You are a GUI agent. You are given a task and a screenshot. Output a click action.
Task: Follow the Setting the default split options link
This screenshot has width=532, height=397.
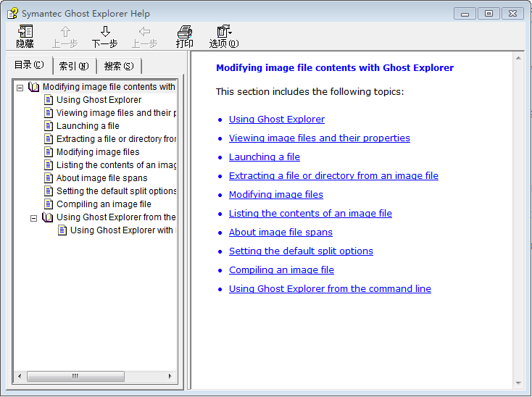pos(301,251)
